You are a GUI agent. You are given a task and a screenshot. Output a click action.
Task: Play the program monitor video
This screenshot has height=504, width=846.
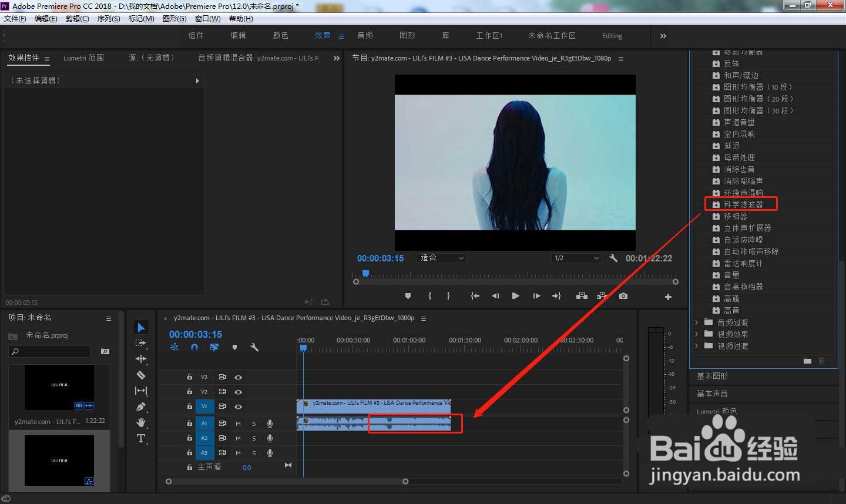coord(515,296)
